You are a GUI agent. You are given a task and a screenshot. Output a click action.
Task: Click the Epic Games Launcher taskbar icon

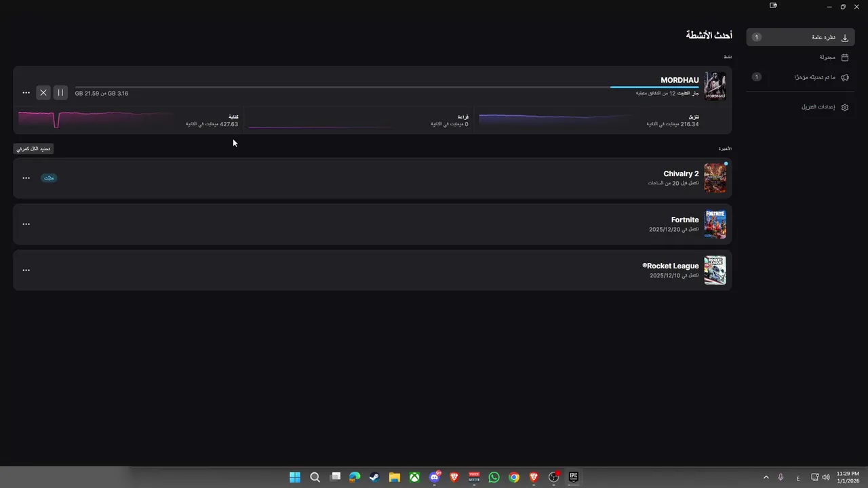point(574,477)
